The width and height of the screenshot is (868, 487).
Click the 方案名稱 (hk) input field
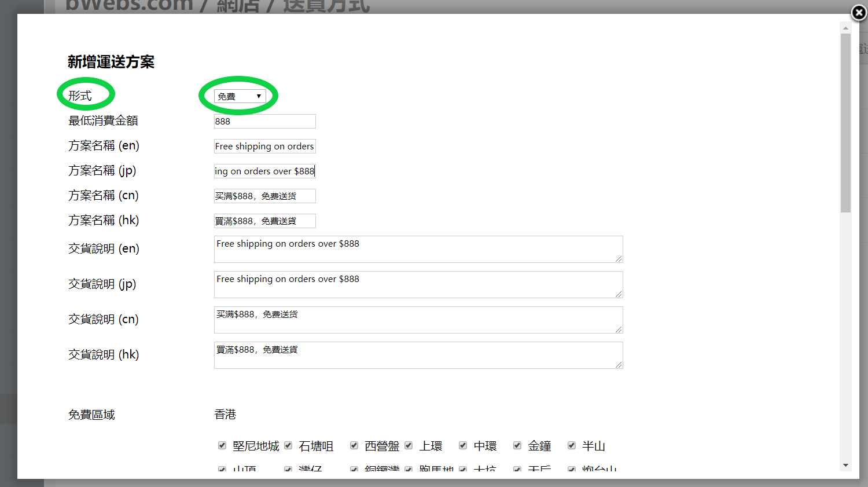pos(264,221)
